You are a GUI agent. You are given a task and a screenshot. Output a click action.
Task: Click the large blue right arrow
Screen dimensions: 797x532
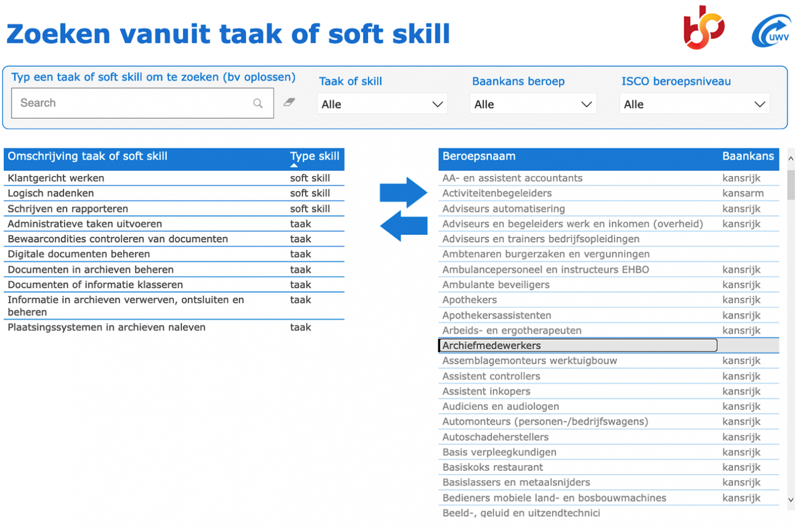(x=404, y=192)
